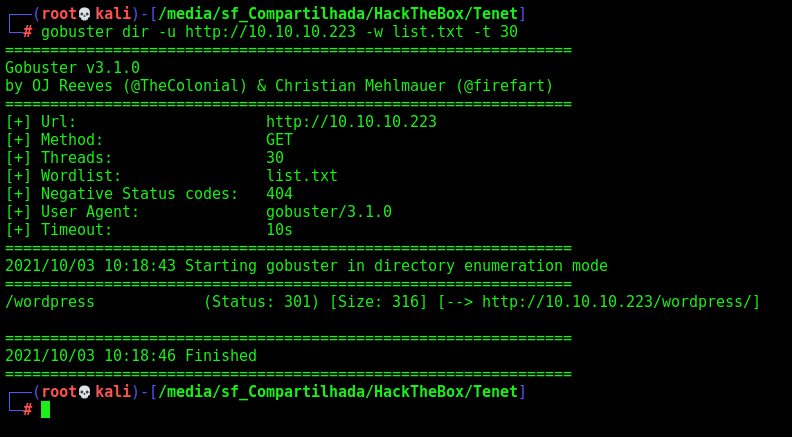This screenshot has width=792, height=437.
Task: Click the User Agent value gobuster/3.1.0
Action: pos(329,212)
